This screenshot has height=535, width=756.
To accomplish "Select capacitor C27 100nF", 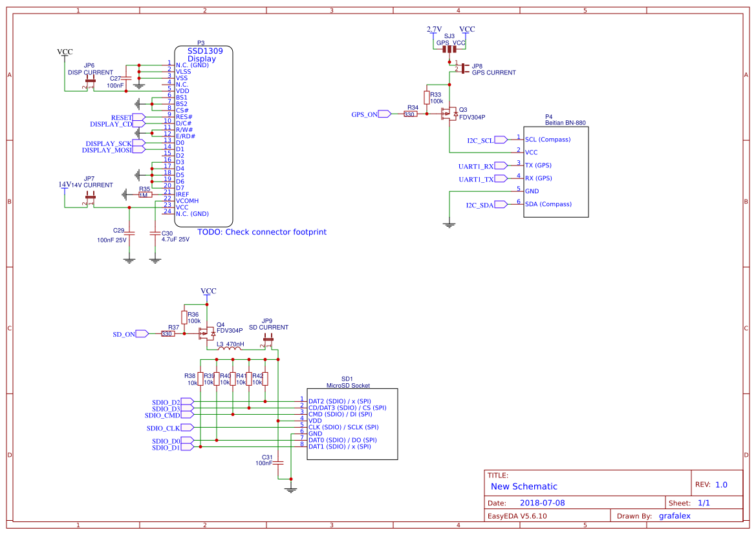I will (x=127, y=78).
